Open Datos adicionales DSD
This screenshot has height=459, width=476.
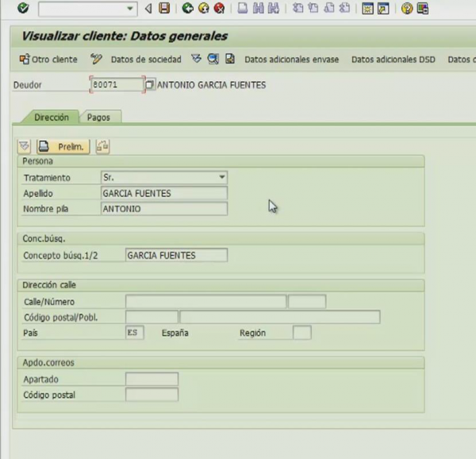[x=393, y=60]
